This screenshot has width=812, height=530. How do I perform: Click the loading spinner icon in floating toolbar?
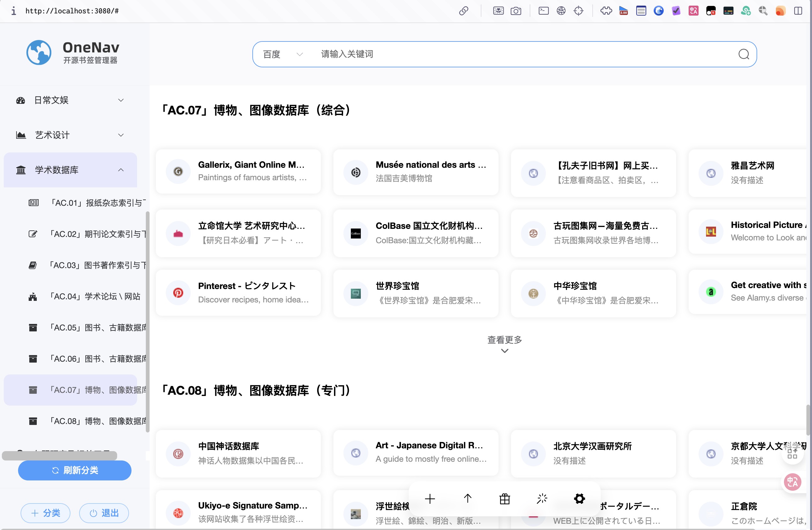[x=542, y=499]
